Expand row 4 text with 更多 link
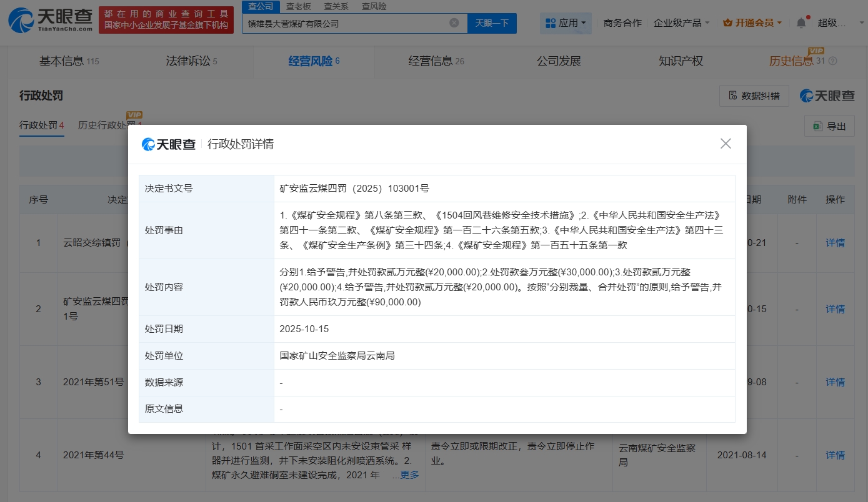 click(409, 475)
